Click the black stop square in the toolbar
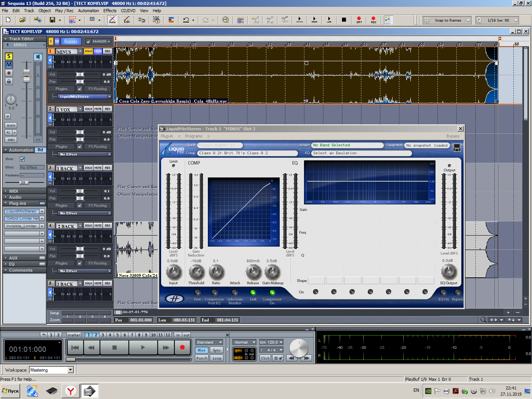 point(344,20)
